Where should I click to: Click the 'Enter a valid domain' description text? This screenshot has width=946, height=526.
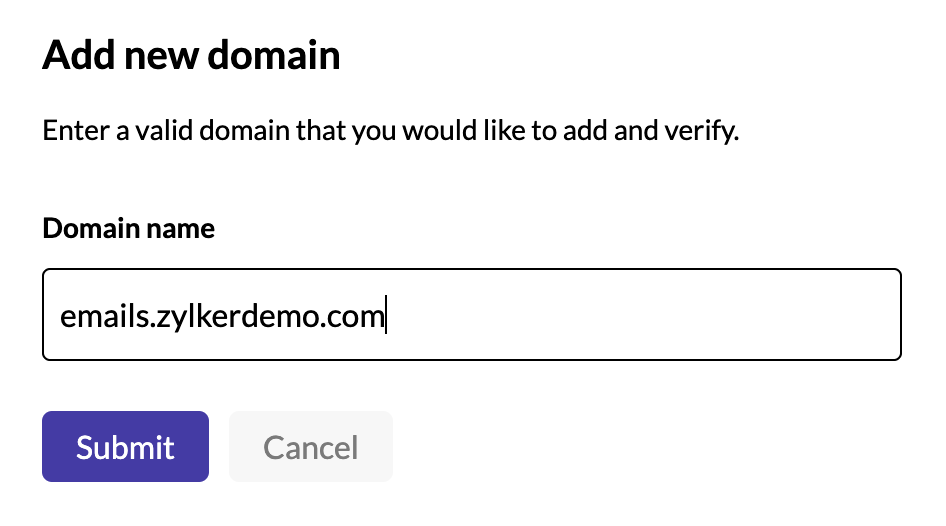[390, 130]
